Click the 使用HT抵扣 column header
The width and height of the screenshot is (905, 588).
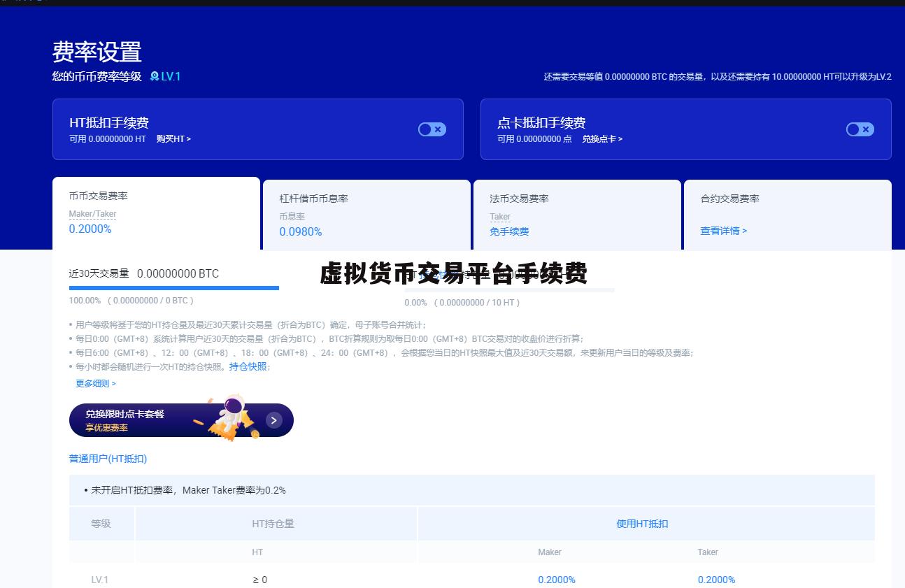coord(642,524)
